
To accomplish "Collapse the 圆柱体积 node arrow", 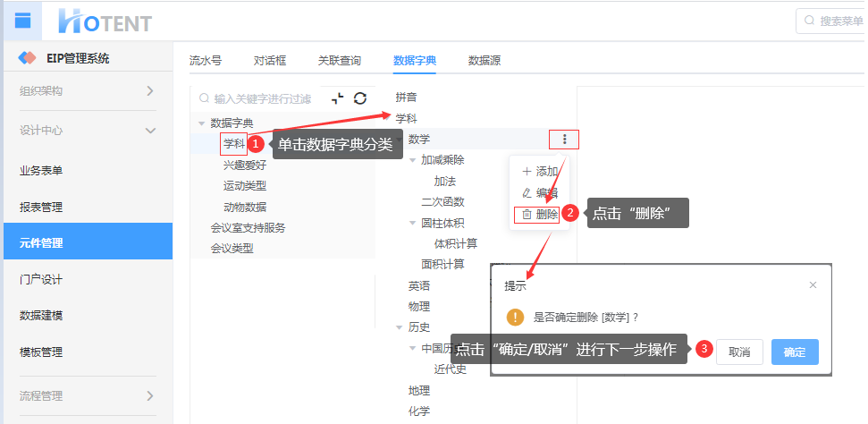I will (412, 223).
